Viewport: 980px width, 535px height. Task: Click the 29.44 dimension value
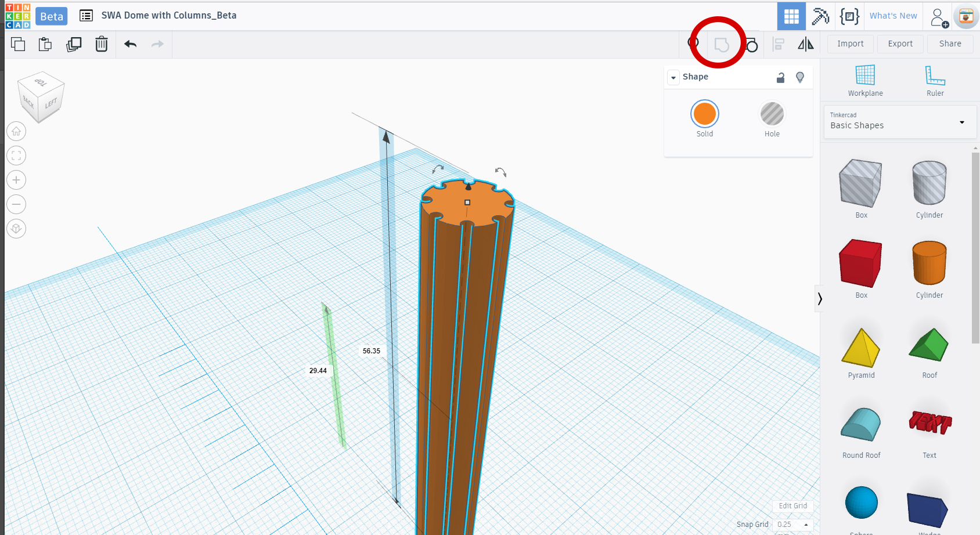pyautogui.click(x=318, y=371)
